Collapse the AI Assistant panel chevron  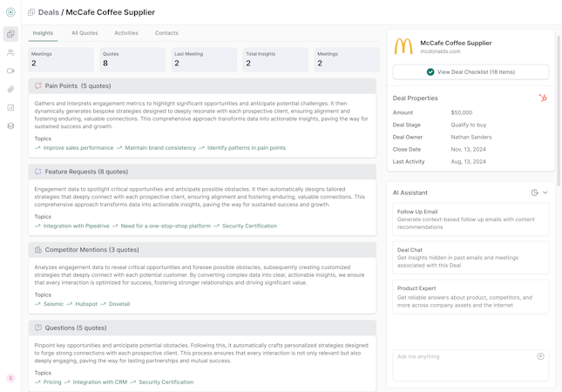(x=545, y=193)
